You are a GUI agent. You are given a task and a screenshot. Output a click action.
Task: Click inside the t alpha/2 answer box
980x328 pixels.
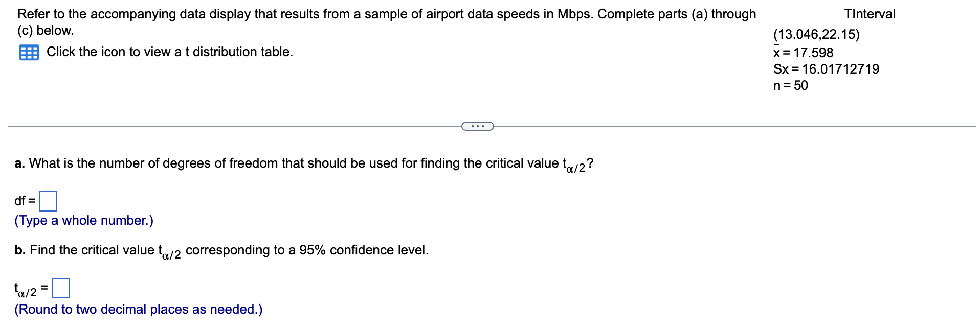coord(61,289)
